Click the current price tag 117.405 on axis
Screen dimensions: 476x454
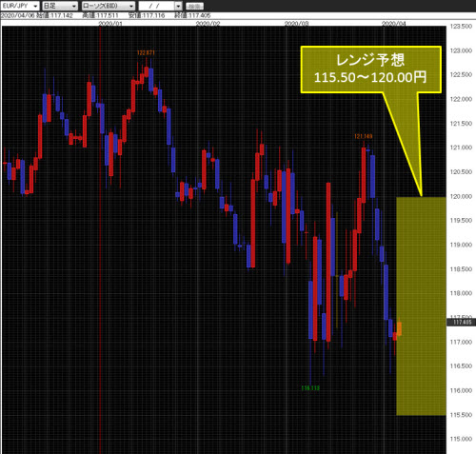(461, 323)
